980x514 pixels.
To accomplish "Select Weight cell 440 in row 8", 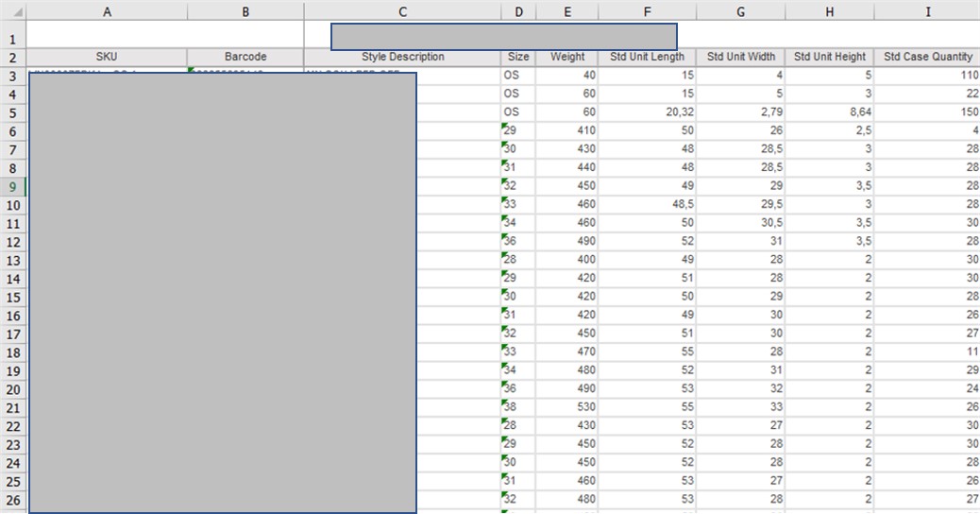I will [x=566, y=167].
